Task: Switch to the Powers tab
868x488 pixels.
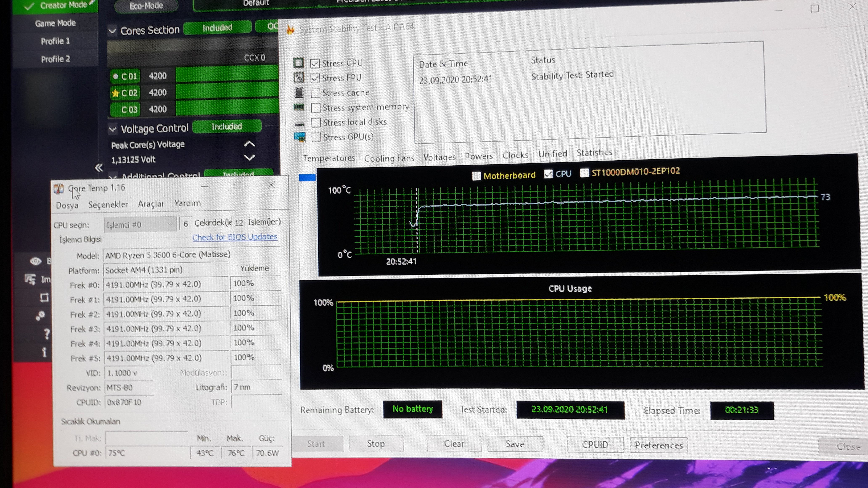Action: [479, 156]
